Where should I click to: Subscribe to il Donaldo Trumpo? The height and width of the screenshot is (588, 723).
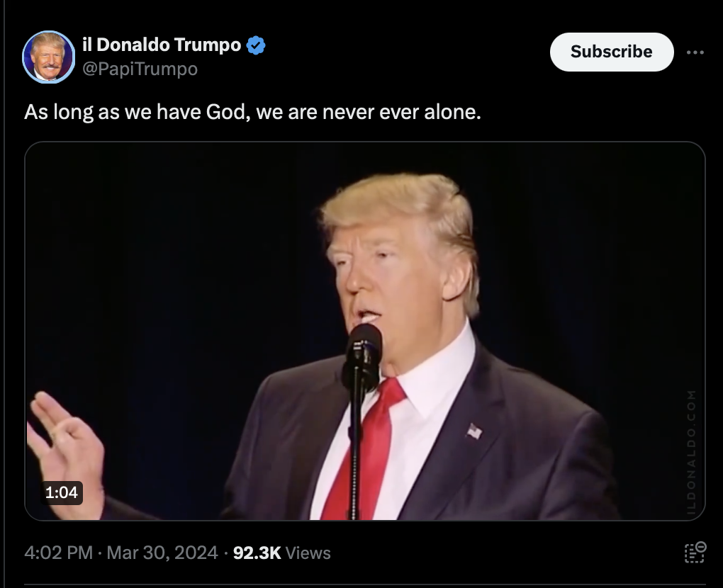tap(612, 52)
